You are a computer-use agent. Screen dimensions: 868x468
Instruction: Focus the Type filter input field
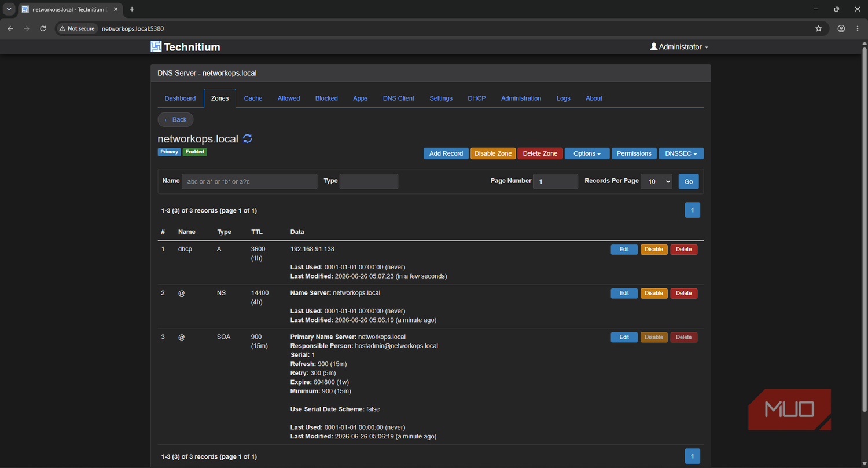[369, 181]
